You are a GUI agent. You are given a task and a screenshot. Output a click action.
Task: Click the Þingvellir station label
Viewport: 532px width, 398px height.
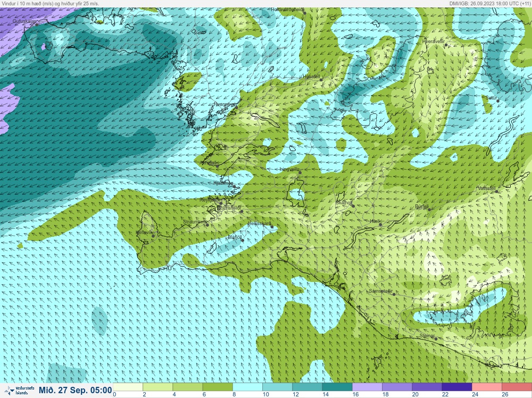click(289, 169)
